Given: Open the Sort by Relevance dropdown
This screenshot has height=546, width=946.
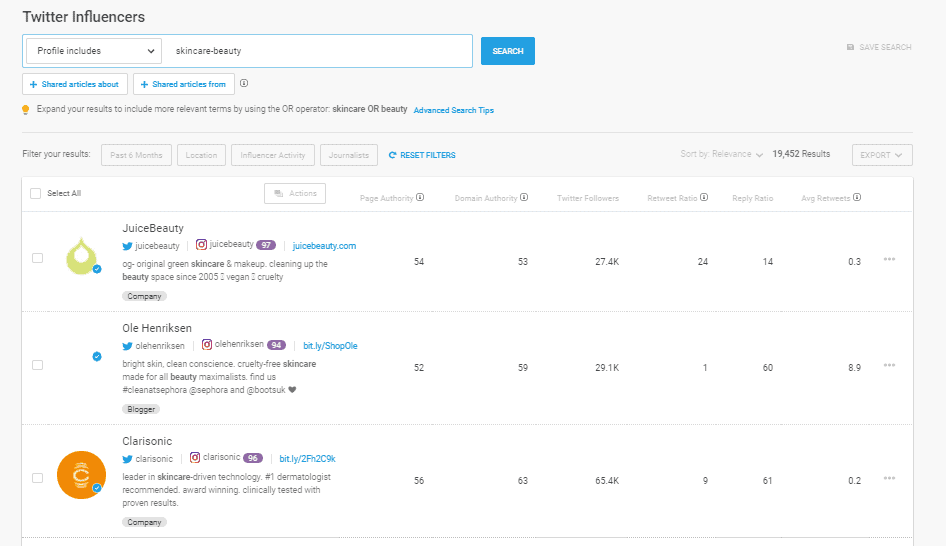Looking at the screenshot, I should click(x=722, y=154).
